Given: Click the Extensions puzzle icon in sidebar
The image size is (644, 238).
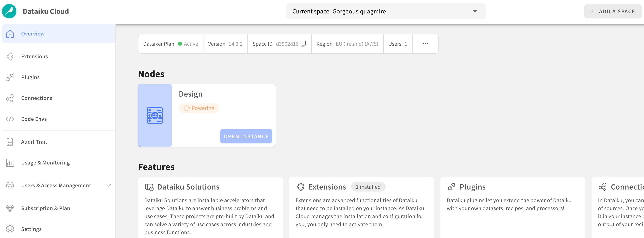Looking at the screenshot, I should [10, 56].
